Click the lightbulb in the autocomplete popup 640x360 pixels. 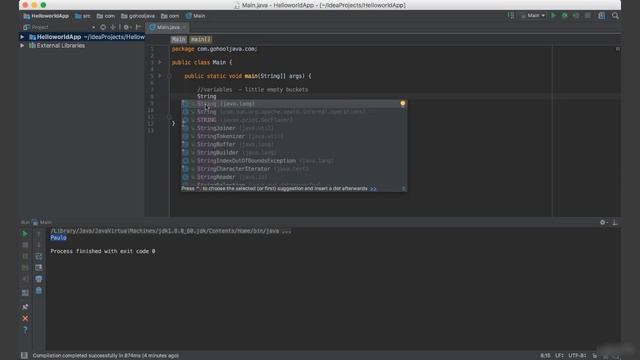tap(402, 104)
